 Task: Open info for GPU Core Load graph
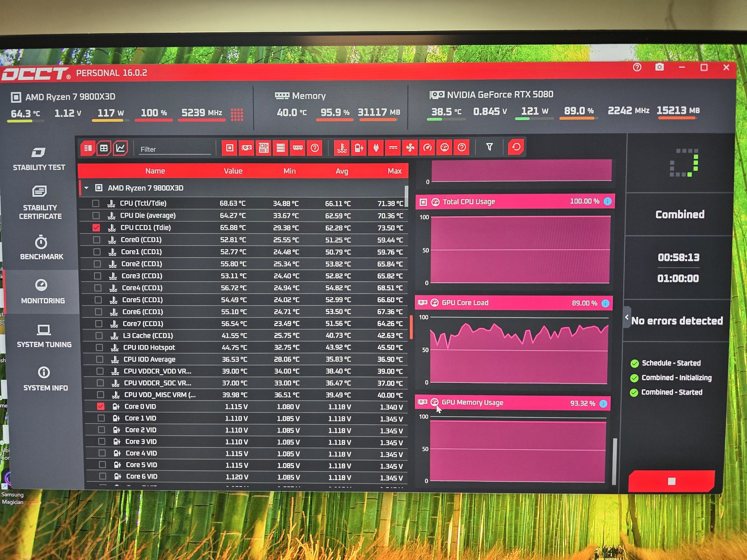tap(605, 303)
